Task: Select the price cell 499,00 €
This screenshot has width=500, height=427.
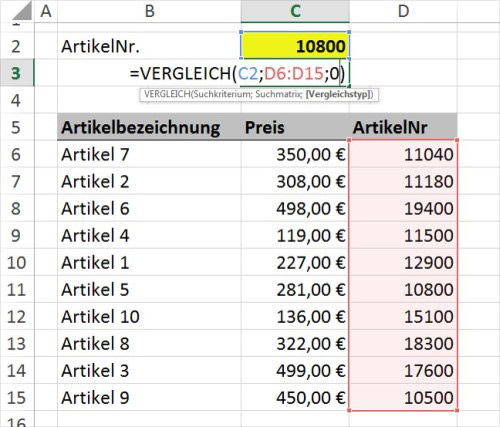Action: click(295, 370)
